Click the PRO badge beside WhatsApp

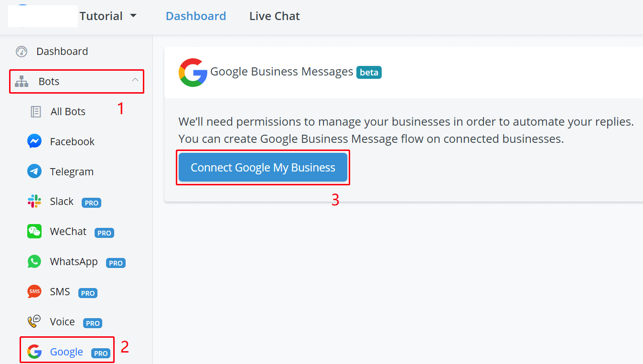(116, 263)
